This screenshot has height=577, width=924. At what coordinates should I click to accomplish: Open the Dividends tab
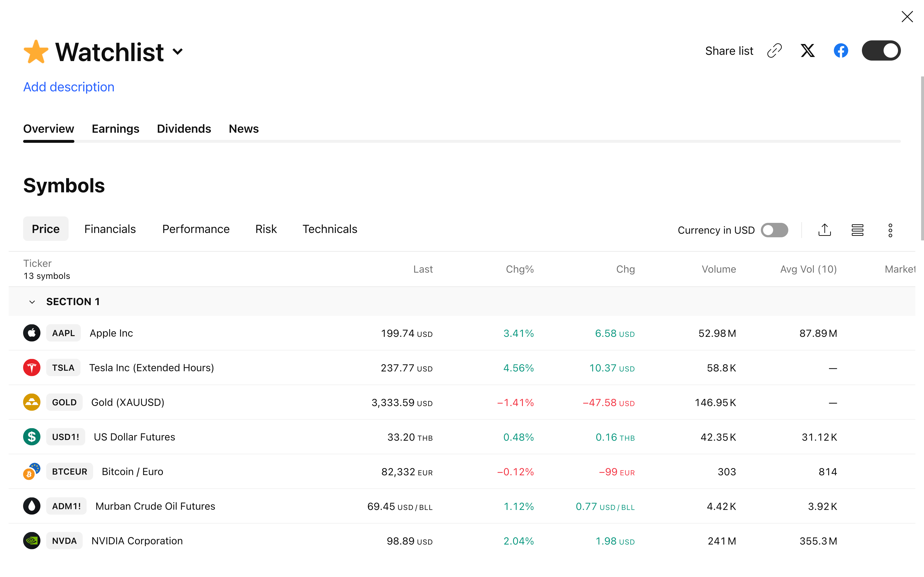point(184,129)
